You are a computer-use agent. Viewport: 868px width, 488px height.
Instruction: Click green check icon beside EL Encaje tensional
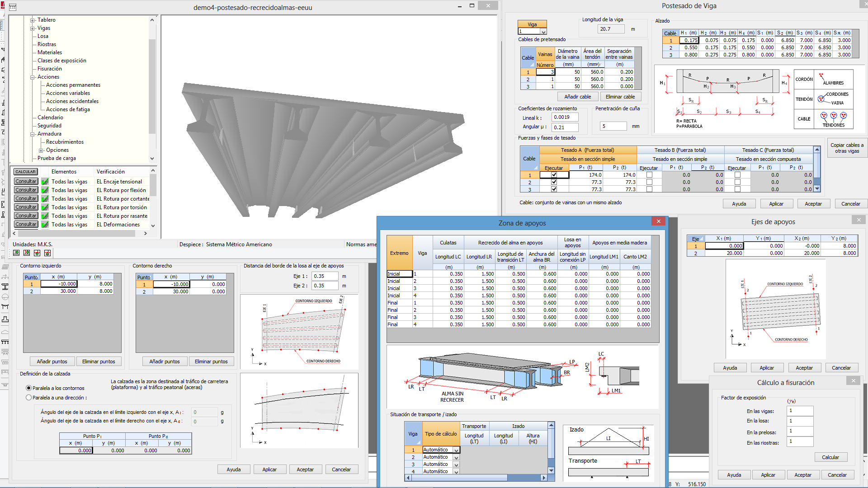pyautogui.click(x=45, y=182)
